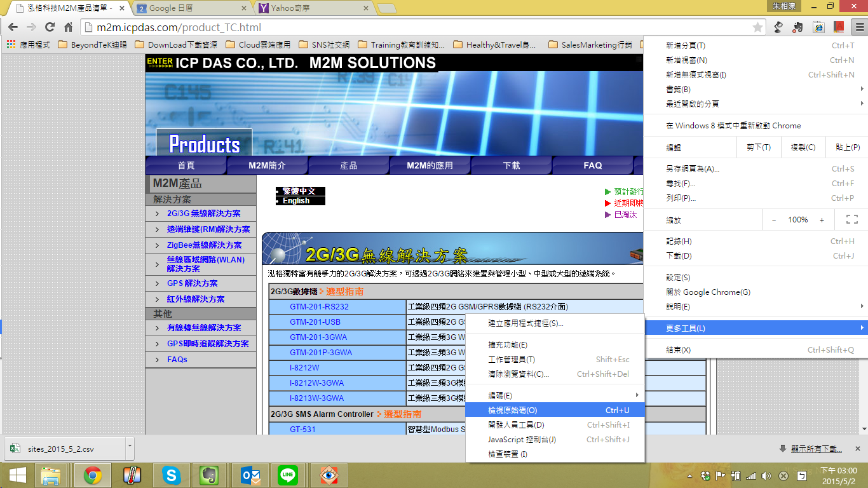
Task: Switch to the Google 日曆 tab
Action: coord(191,8)
